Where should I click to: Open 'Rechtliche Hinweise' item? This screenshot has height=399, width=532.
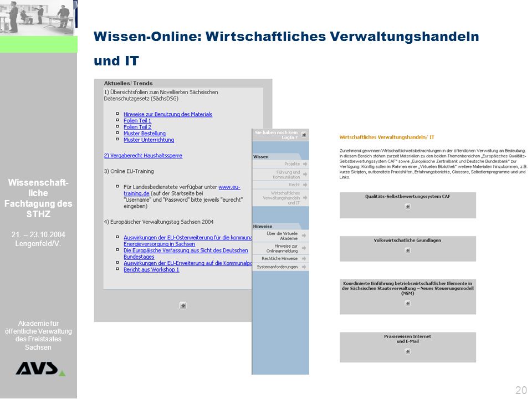click(279, 259)
